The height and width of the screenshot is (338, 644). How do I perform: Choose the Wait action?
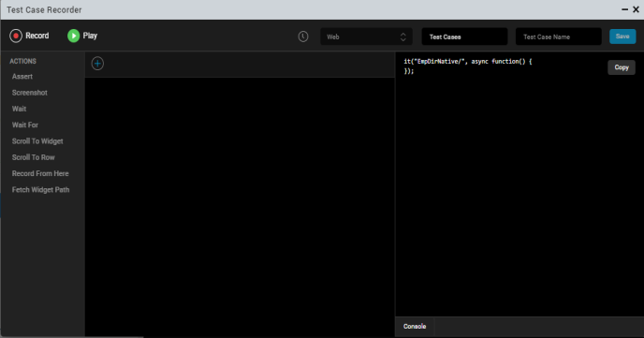(19, 109)
